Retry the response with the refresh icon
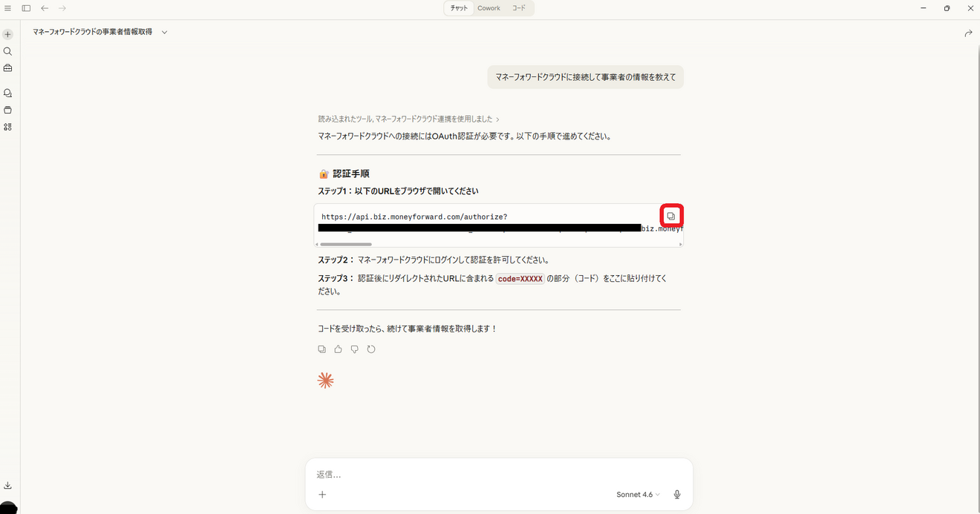Image resolution: width=980 pixels, height=514 pixels. coord(371,349)
